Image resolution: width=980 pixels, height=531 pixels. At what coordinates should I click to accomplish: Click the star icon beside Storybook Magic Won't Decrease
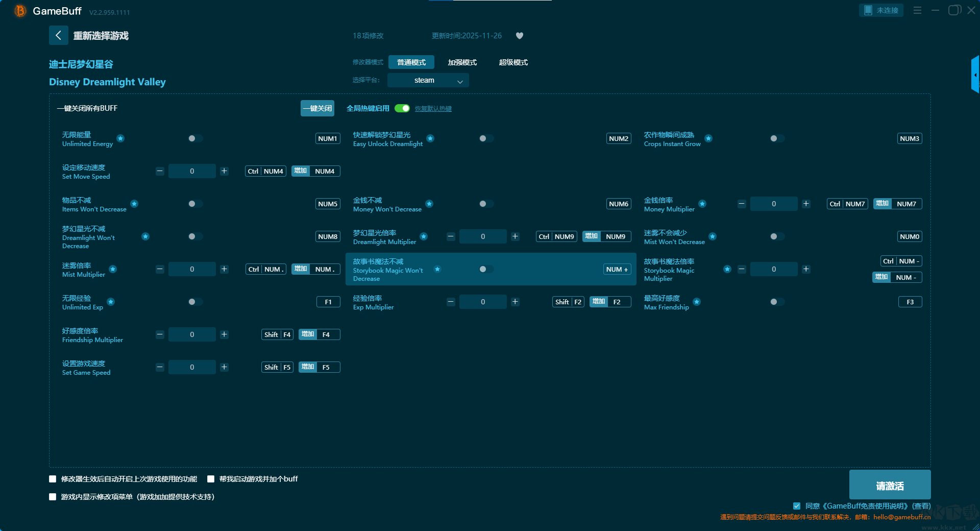[437, 269]
